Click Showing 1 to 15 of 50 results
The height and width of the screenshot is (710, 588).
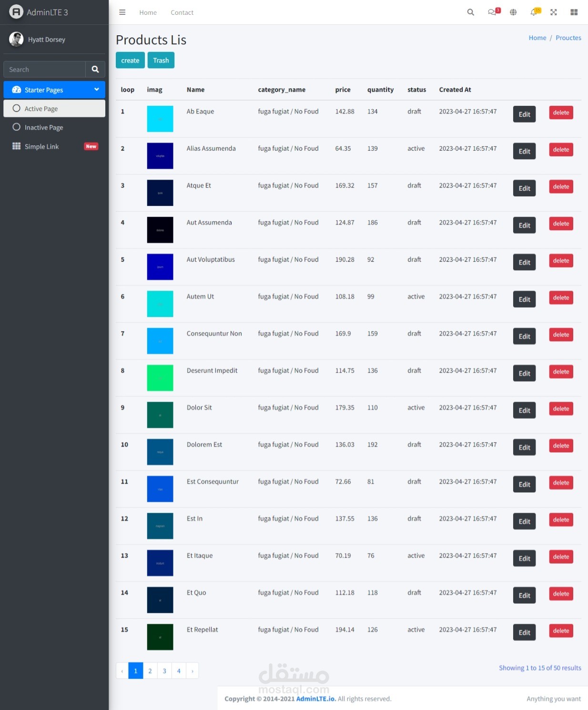pyautogui.click(x=540, y=668)
